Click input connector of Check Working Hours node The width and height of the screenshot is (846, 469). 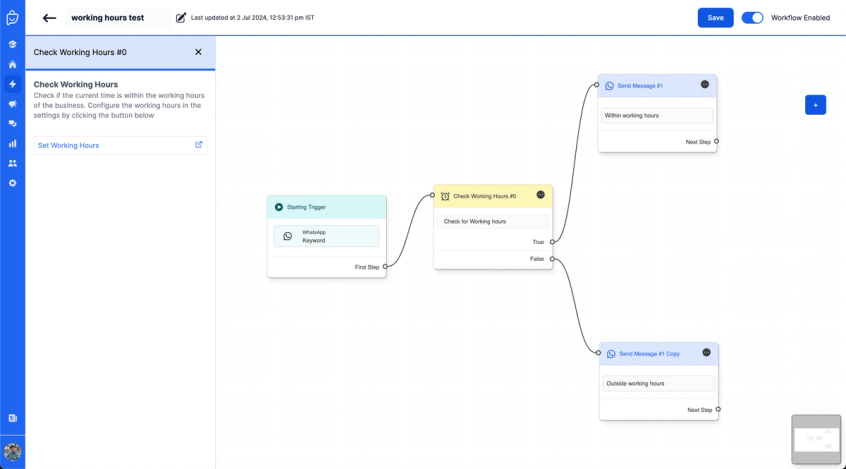(x=432, y=195)
